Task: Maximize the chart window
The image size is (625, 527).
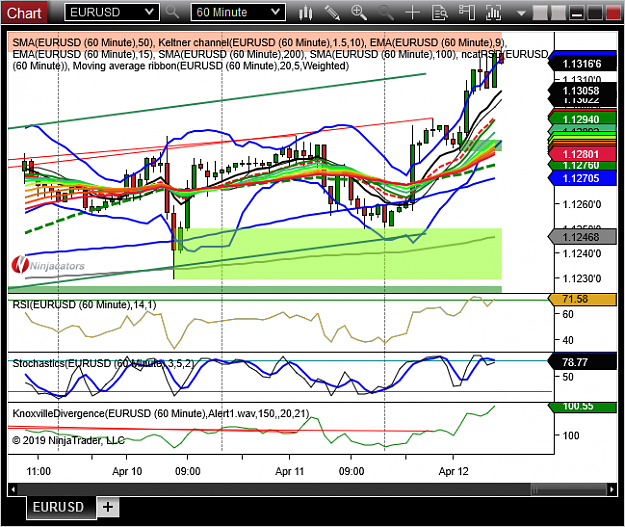Action: point(595,13)
